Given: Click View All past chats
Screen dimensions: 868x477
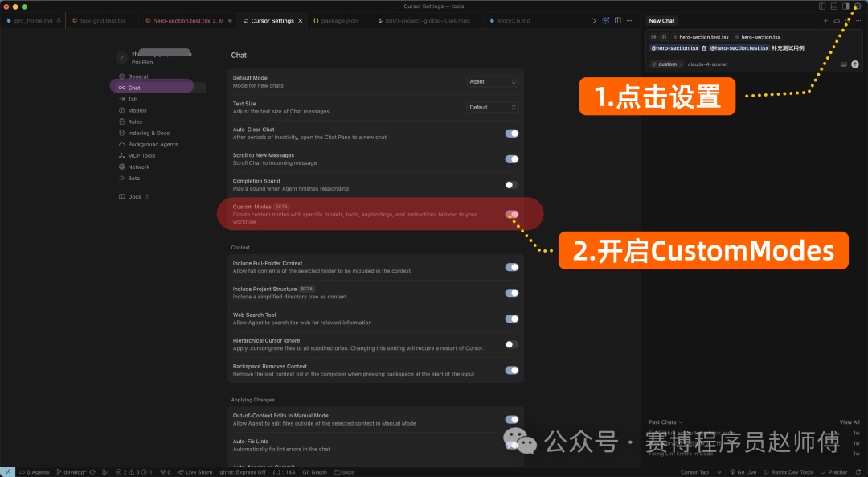Looking at the screenshot, I should click(850, 422).
